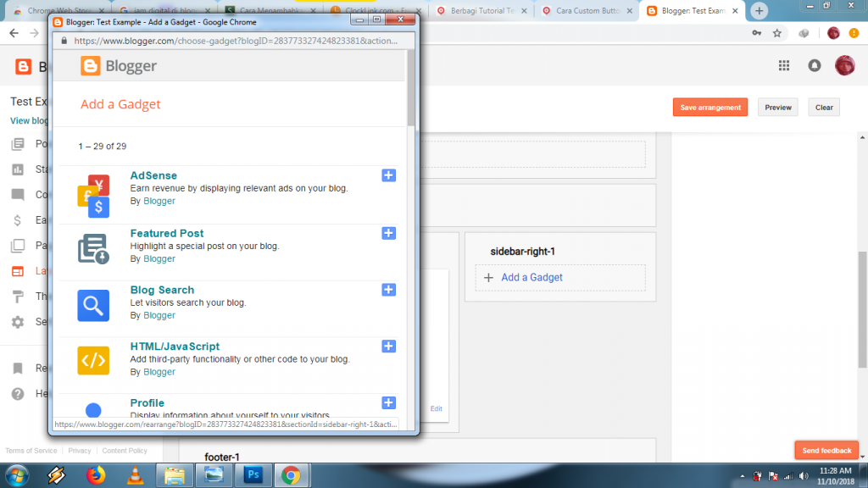Click the Featured Post document icon
This screenshot has width=868, height=488.
[x=93, y=248]
